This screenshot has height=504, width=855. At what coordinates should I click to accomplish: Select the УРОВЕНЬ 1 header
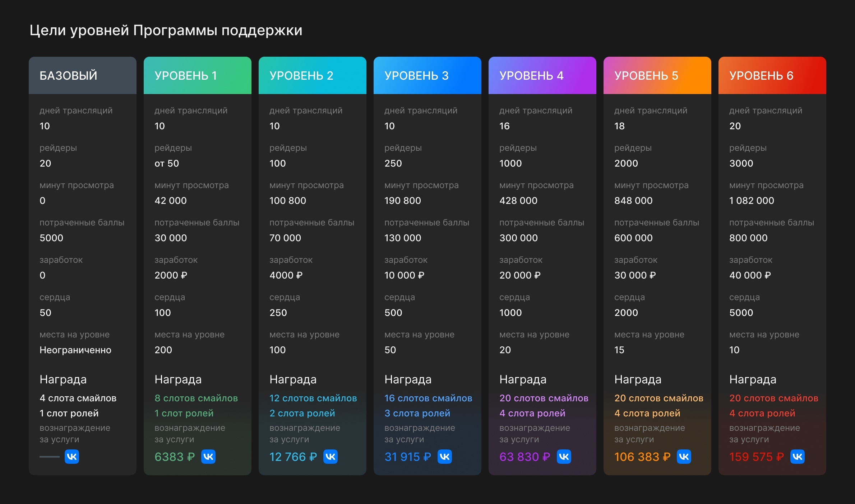pyautogui.click(x=198, y=75)
